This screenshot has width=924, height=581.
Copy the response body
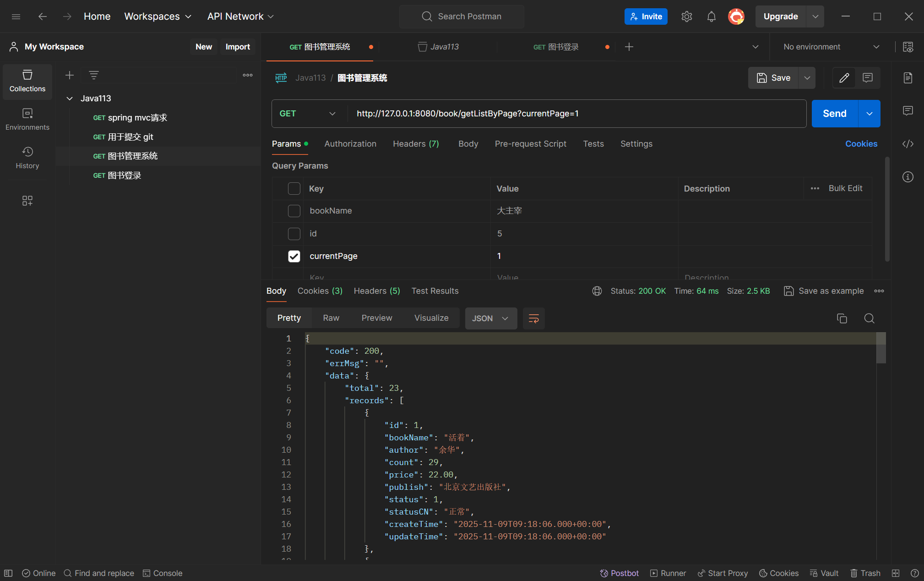842,318
